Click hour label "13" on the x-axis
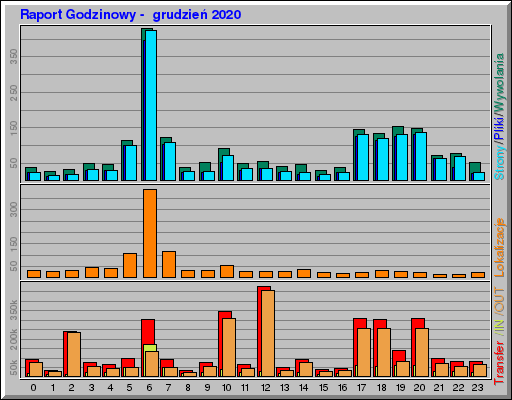The height and width of the screenshot is (400, 512). pyautogui.click(x=284, y=388)
